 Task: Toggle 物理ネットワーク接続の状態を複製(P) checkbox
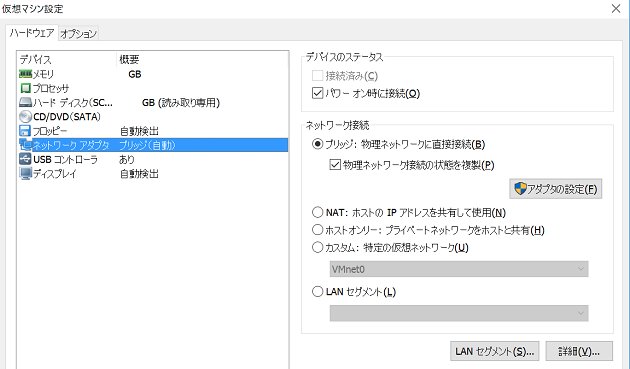pyautogui.click(x=335, y=165)
